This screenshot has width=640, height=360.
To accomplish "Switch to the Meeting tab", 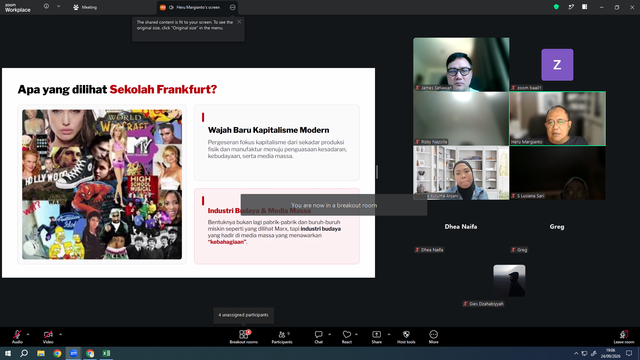I will pyautogui.click(x=85, y=7).
